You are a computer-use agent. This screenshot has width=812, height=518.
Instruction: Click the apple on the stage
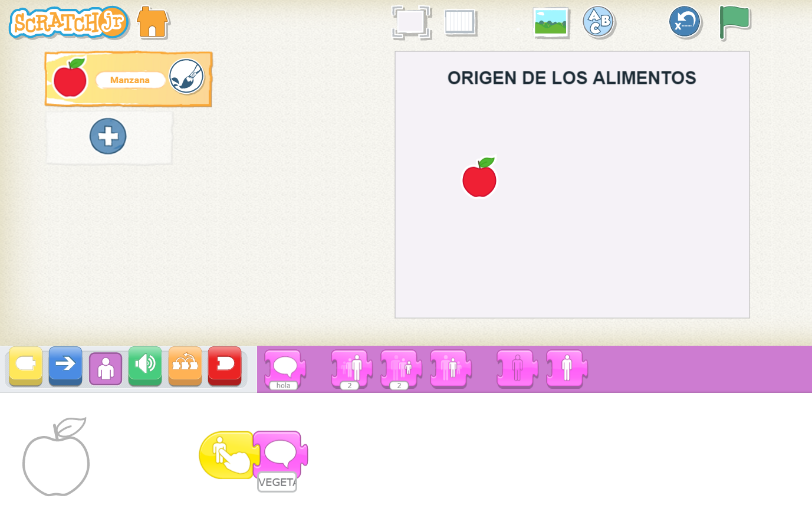(x=479, y=177)
